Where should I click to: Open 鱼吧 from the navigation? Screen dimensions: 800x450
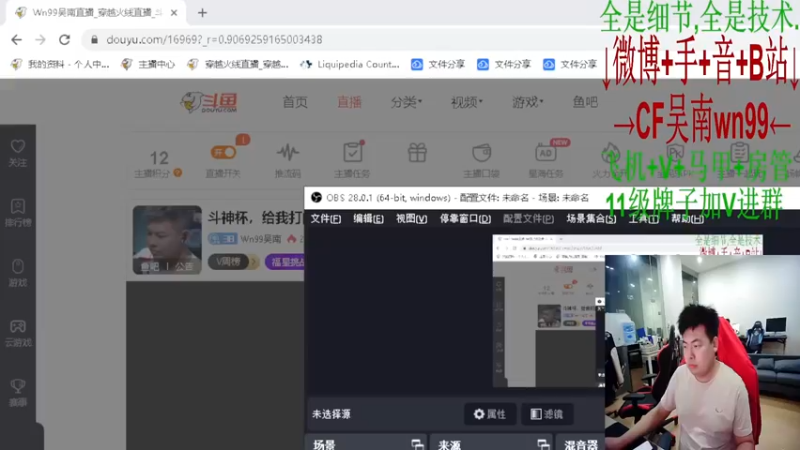(x=585, y=102)
